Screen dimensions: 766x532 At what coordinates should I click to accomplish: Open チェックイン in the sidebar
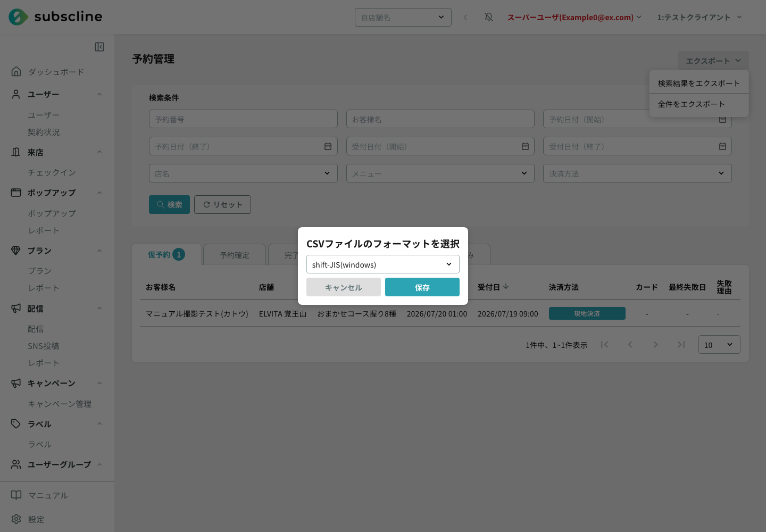[52, 172]
